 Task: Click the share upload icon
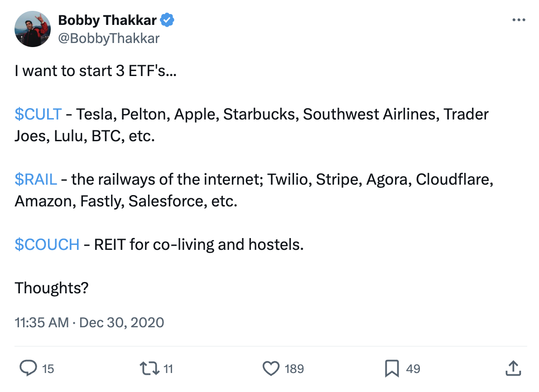[512, 368]
